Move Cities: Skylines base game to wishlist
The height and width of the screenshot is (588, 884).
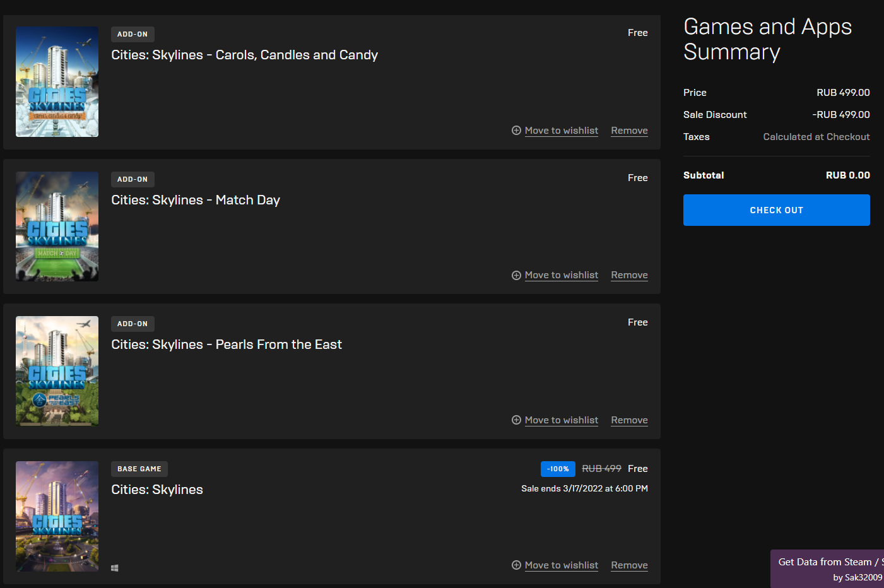point(562,565)
